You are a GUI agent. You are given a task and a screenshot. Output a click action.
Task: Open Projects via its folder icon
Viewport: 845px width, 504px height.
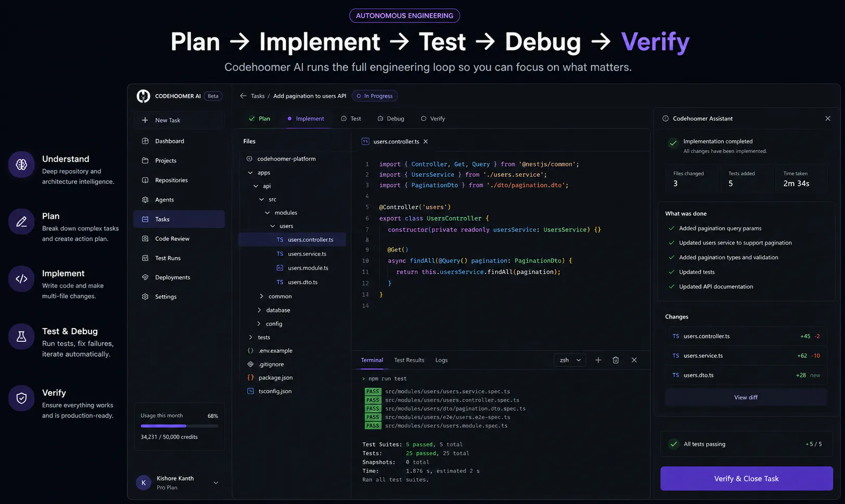tap(145, 161)
